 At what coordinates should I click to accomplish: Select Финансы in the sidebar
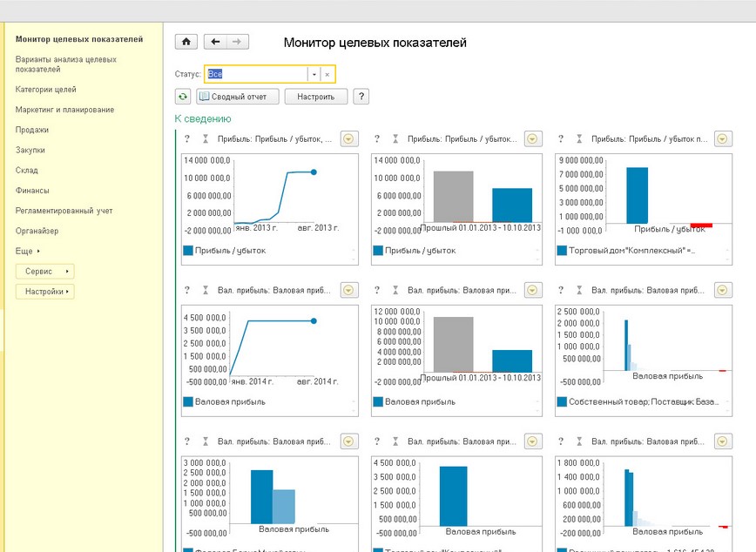[32, 191]
